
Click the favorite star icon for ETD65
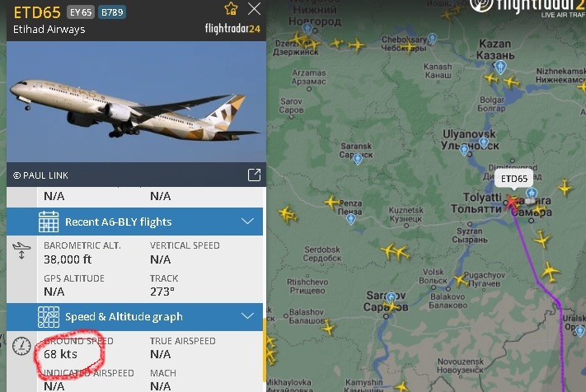[x=231, y=8]
